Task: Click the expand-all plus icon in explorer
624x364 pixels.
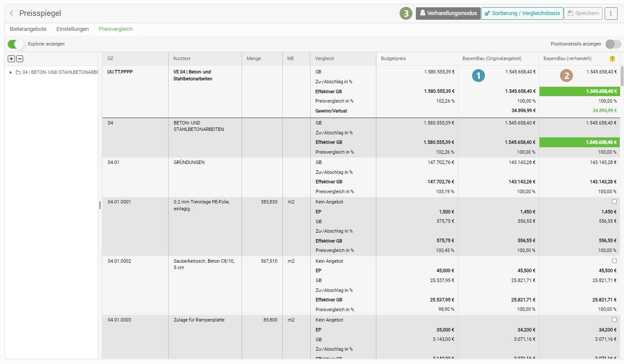Action: [12, 59]
